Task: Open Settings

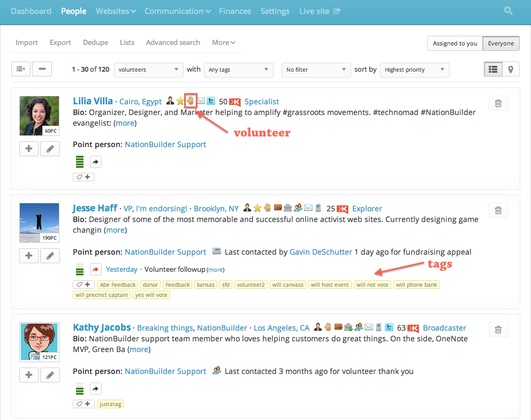Action: [275, 11]
